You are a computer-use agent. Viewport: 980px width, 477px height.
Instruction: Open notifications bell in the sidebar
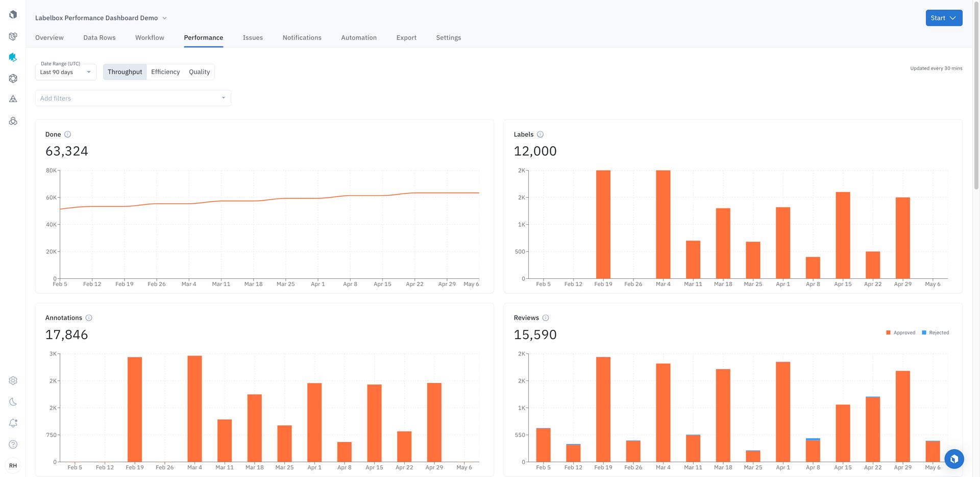click(13, 423)
